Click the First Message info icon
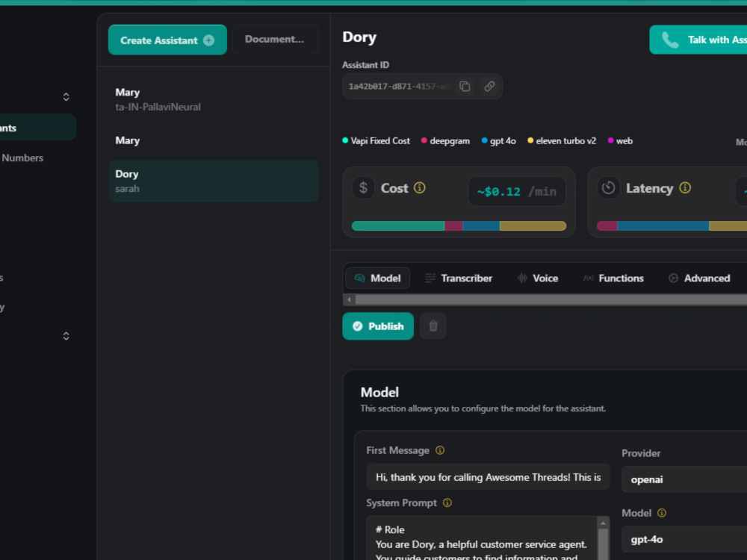 point(440,450)
